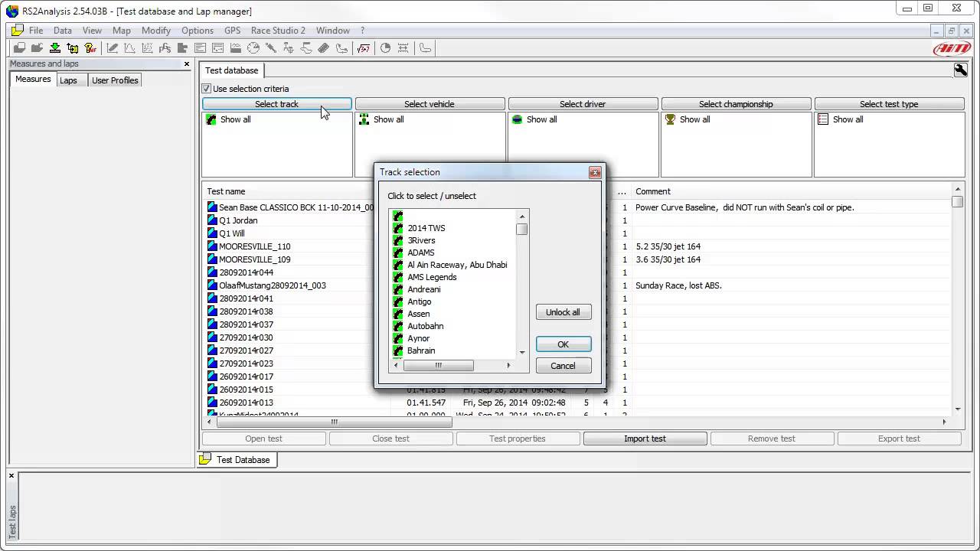Click the test type list icon beside Show all

point(823,119)
